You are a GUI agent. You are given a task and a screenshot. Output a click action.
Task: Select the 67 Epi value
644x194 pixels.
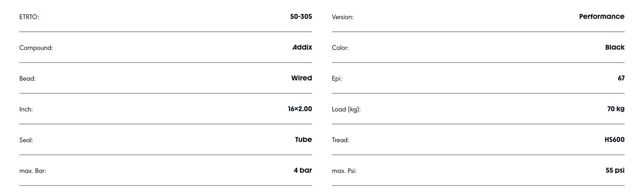coord(621,78)
